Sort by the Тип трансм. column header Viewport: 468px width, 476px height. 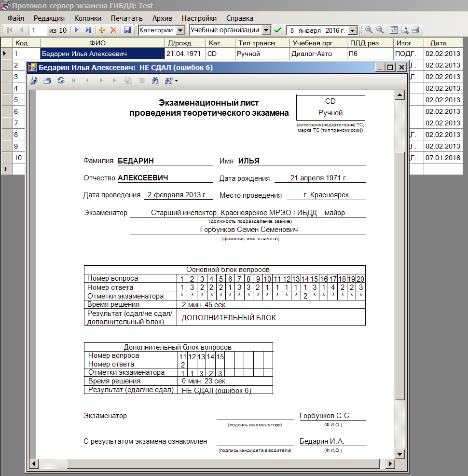click(262, 43)
